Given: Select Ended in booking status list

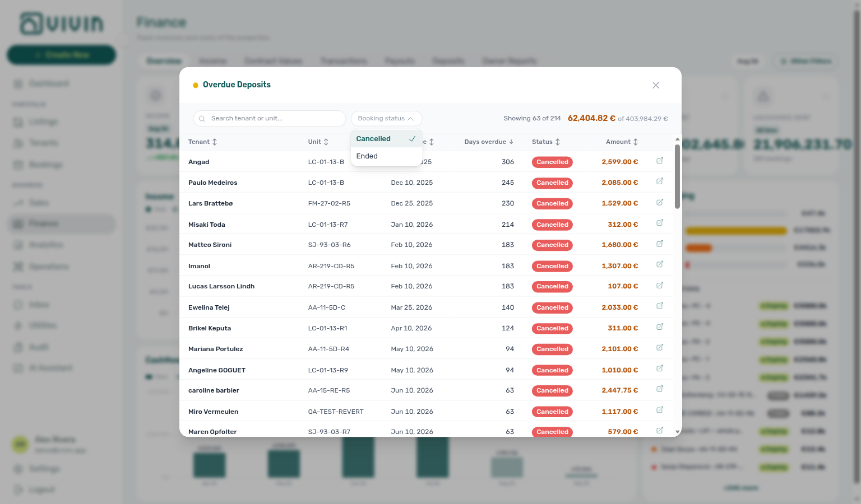Looking at the screenshot, I should coord(386,156).
